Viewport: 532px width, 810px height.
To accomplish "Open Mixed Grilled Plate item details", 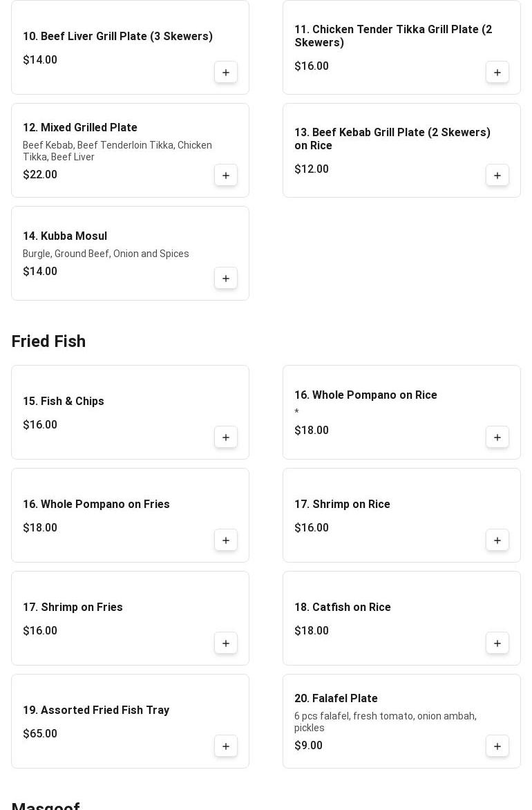I will tap(80, 128).
